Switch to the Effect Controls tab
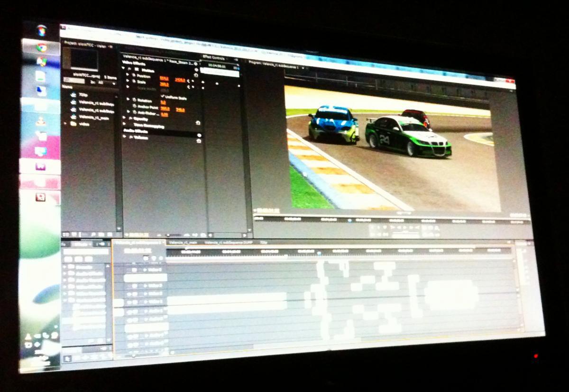The height and width of the screenshot is (392, 569). tap(214, 57)
